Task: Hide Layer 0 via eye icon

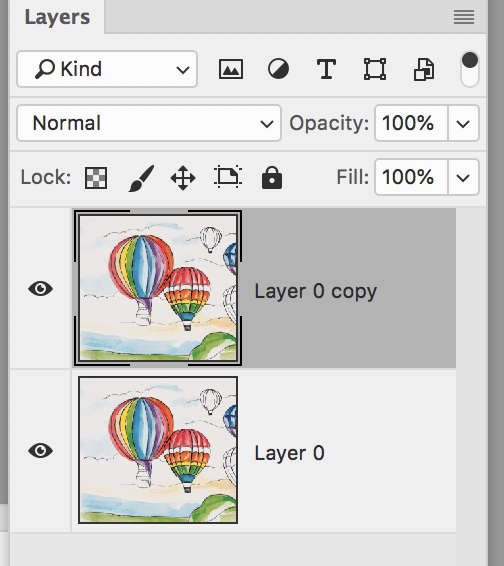Action: point(40,450)
